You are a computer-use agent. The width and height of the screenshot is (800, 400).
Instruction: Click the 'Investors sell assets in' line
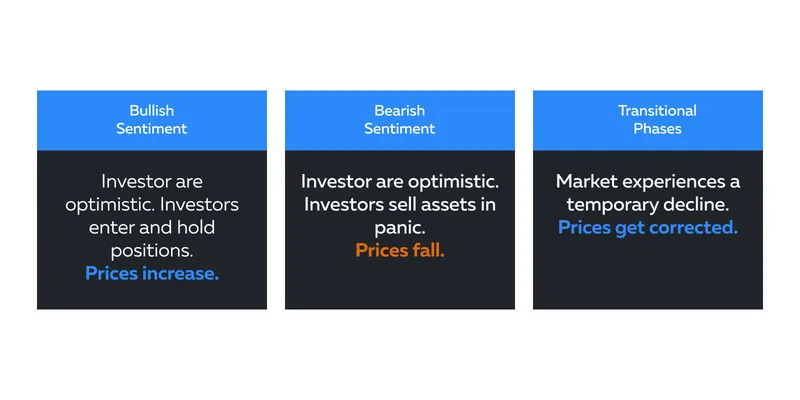pos(399,205)
